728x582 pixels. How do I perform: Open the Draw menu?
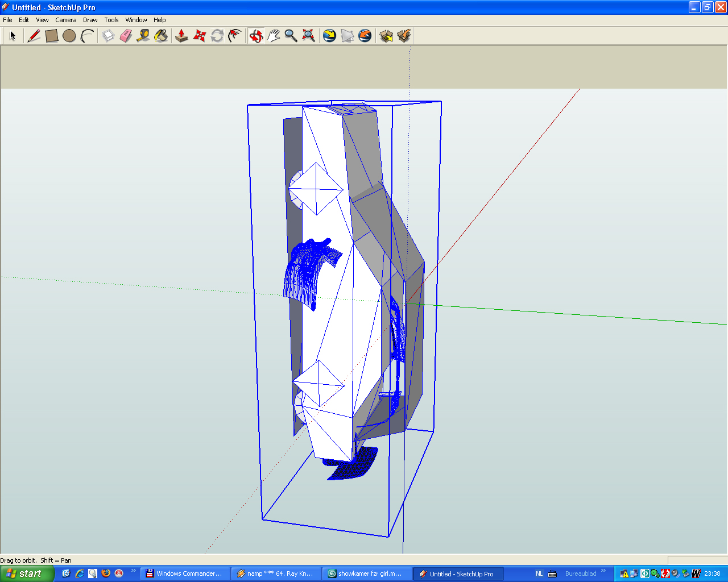click(x=90, y=20)
